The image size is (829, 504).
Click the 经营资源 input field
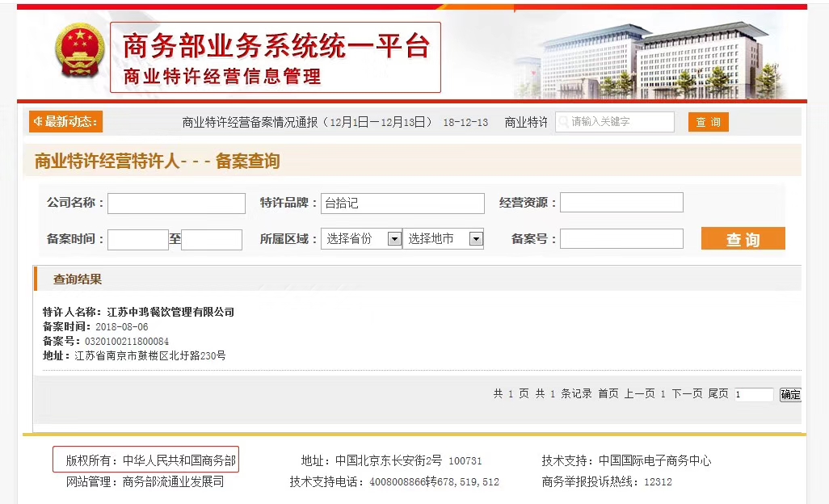point(621,203)
